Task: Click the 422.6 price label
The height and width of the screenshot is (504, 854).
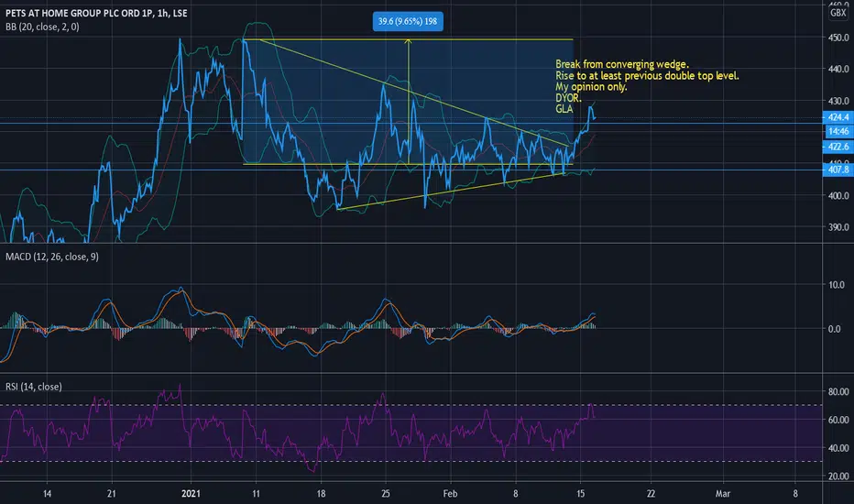Action: [x=838, y=147]
